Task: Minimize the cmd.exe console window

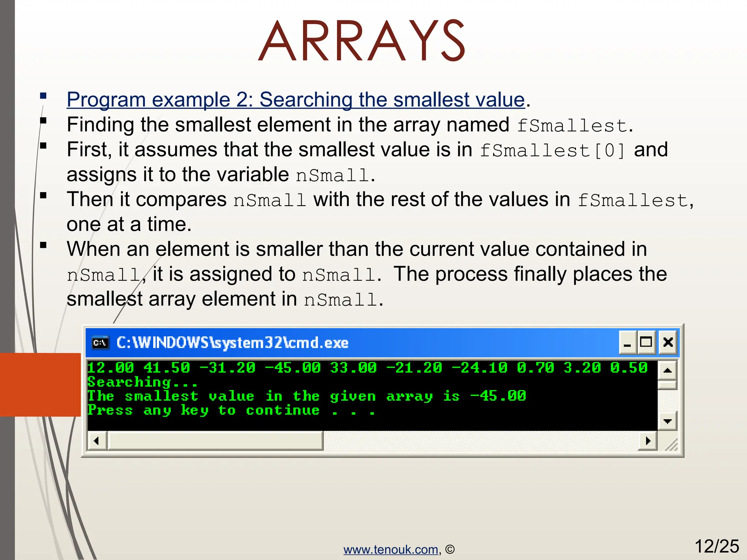Action: (628, 343)
